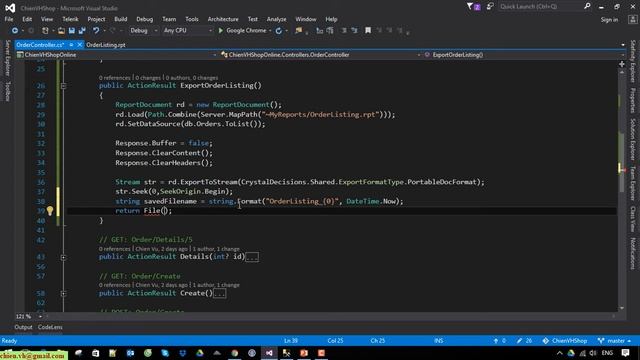Start debugging with the green play icon
This screenshot has height=360, width=640.
pyautogui.click(x=221, y=31)
